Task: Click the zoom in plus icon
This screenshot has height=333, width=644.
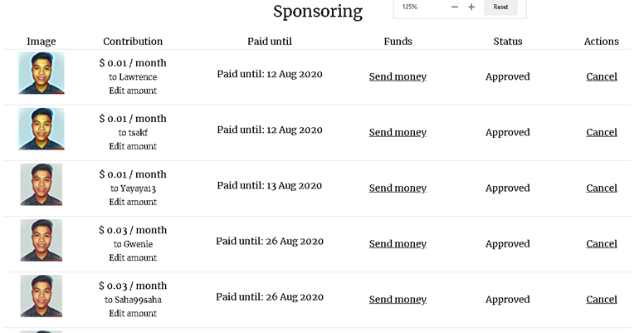Action: pyautogui.click(x=471, y=7)
